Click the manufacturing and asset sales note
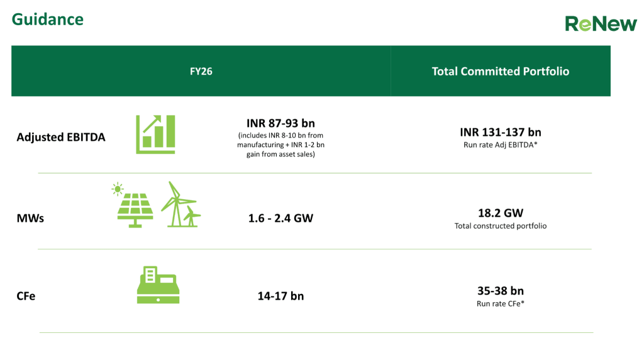Viewport: 644px width, 338px height. point(280,144)
